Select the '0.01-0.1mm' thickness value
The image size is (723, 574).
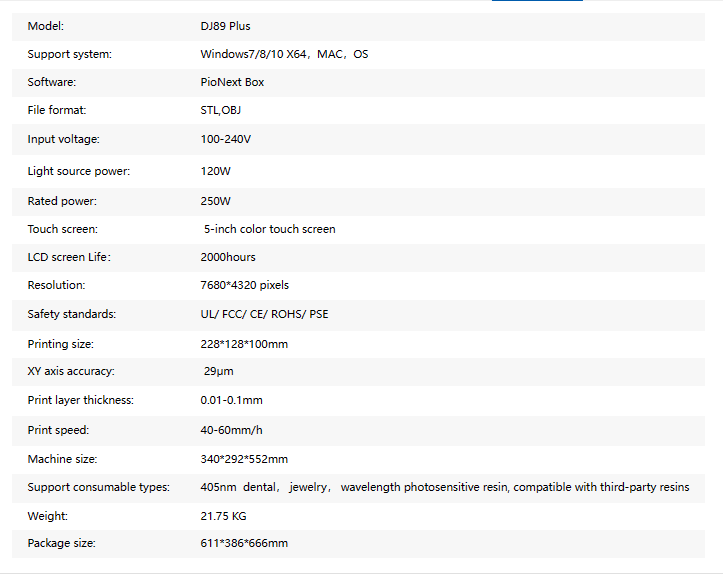click(x=231, y=400)
